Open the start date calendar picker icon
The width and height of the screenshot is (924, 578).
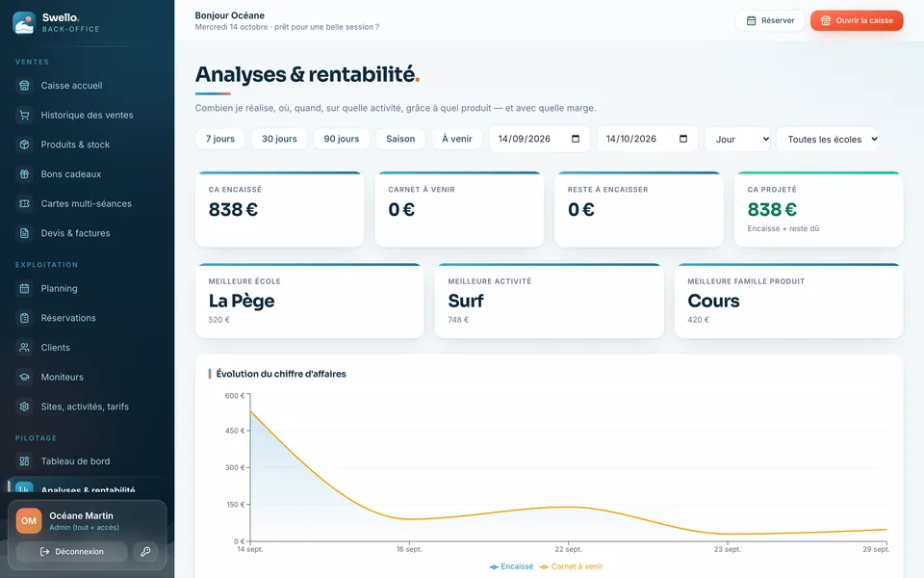[x=576, y=139]
